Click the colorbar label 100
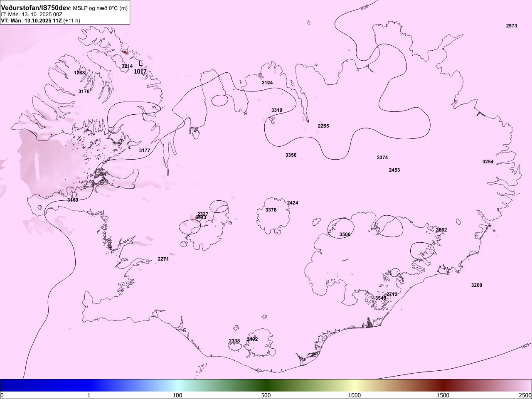 click(177, 395)
